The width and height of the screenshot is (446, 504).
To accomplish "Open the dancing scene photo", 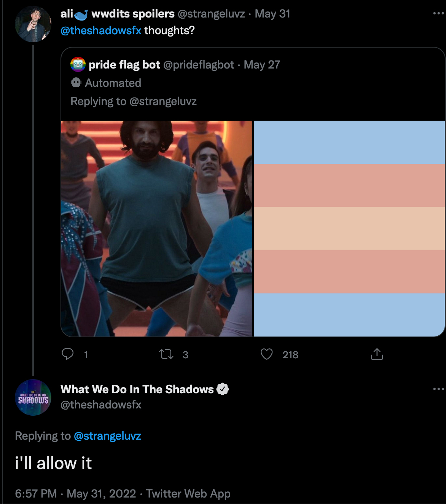I will (x=157, y=228).
